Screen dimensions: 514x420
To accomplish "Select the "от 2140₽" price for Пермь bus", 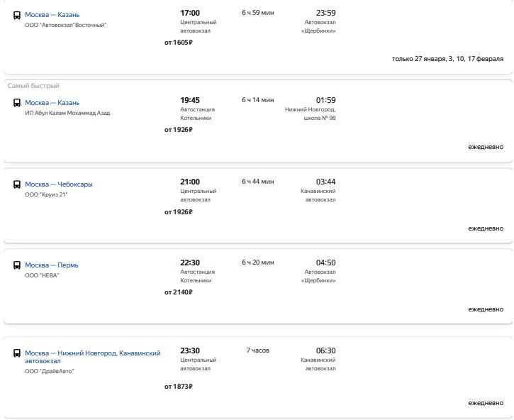I will click(179, 292).
